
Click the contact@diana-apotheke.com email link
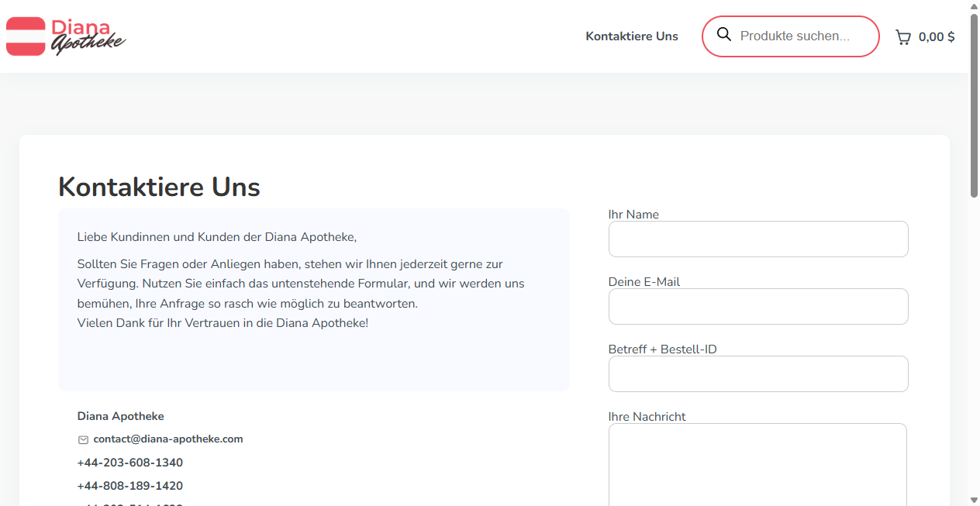click(167, 439)
